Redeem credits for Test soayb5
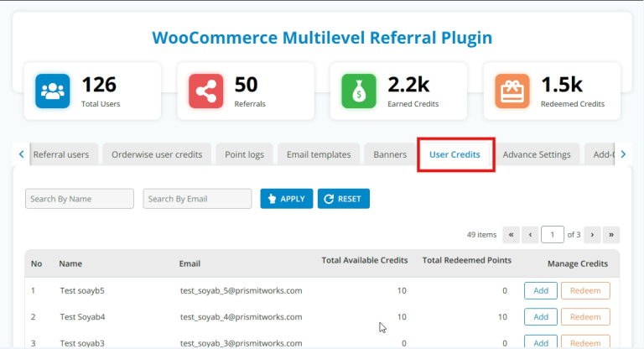Screen dimensions: 644x349 [x=585, y=290]
